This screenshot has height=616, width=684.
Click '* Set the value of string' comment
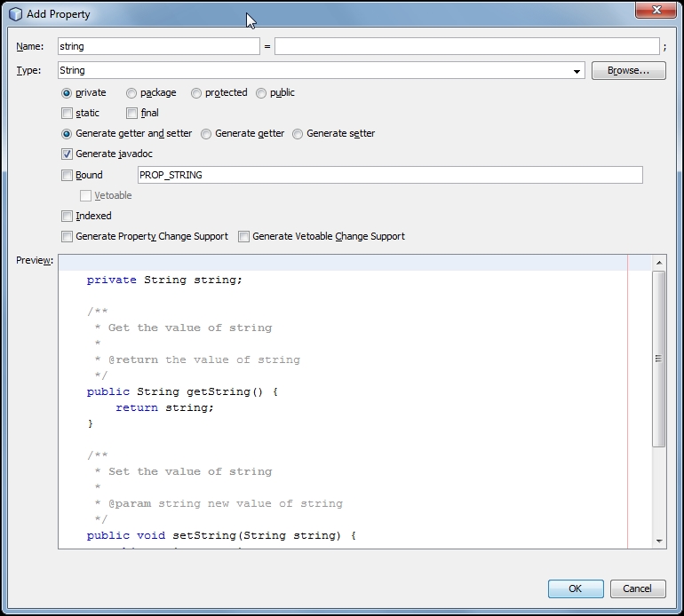click(x=183, y=471)
